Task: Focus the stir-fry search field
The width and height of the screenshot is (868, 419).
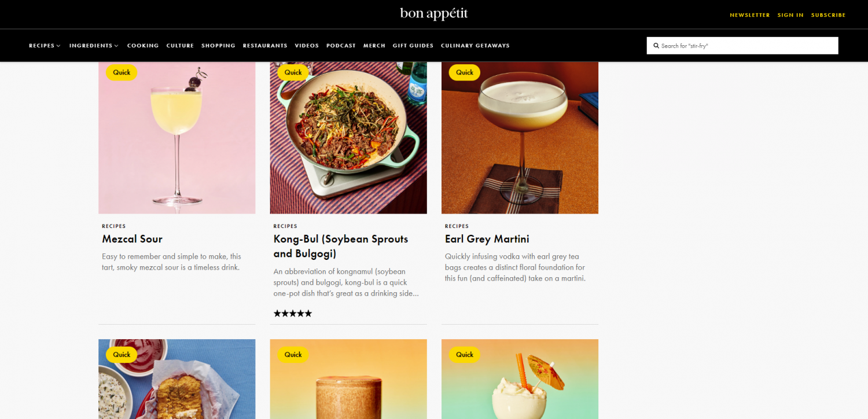Action: [x=742, y=46]
